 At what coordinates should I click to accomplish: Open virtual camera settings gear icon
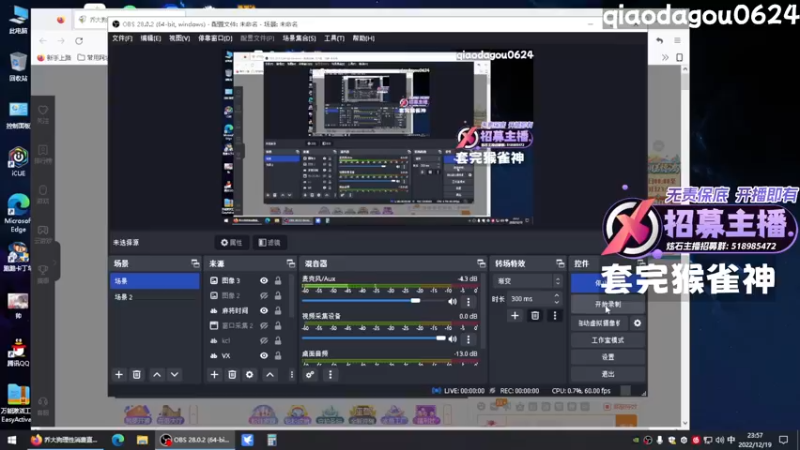click(637, 323)
